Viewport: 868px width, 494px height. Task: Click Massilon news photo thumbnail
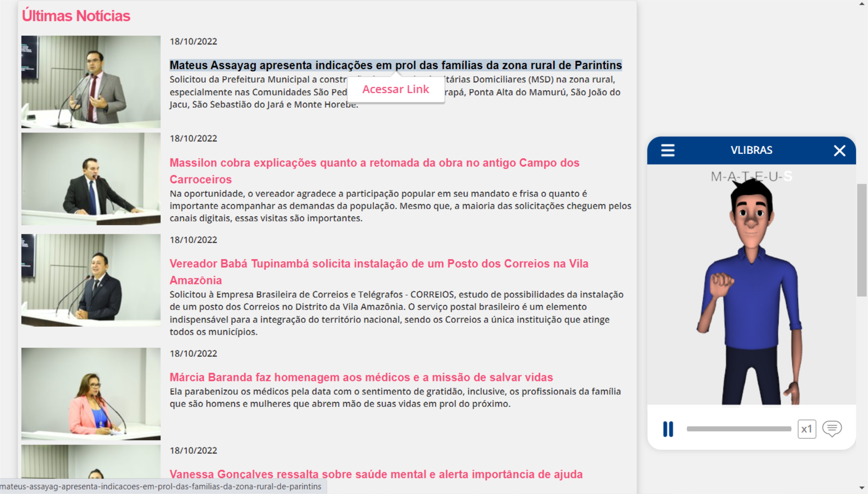[91, 179]
